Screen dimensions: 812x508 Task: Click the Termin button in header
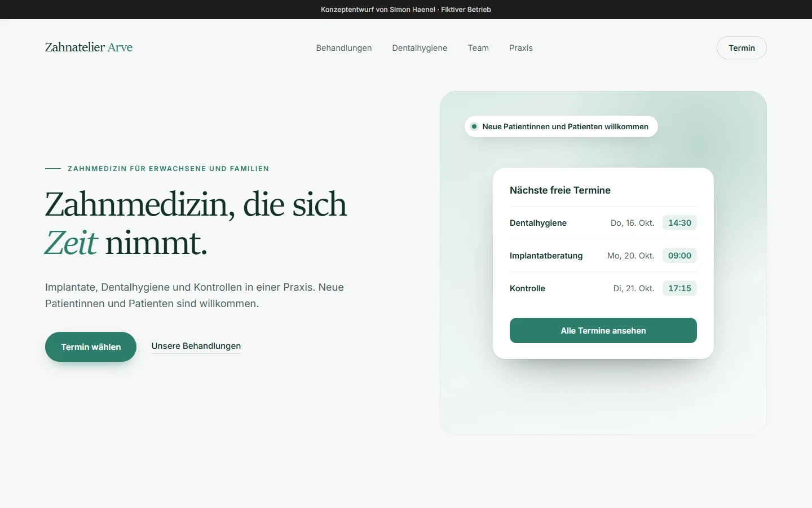click(742, 48)
